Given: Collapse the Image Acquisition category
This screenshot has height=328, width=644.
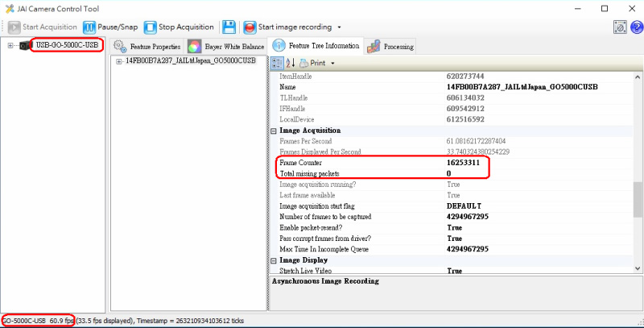Looking at the screenshot, I should (x=274, y=130).
